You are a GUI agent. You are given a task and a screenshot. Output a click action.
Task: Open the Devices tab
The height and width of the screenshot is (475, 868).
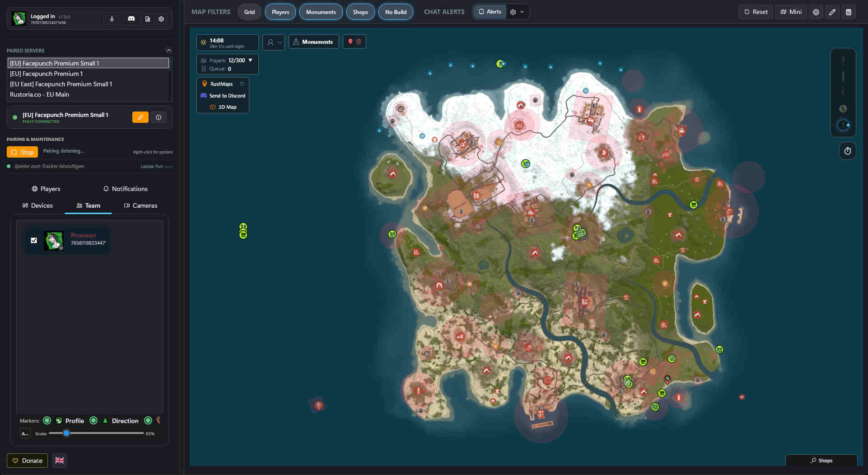37,205
